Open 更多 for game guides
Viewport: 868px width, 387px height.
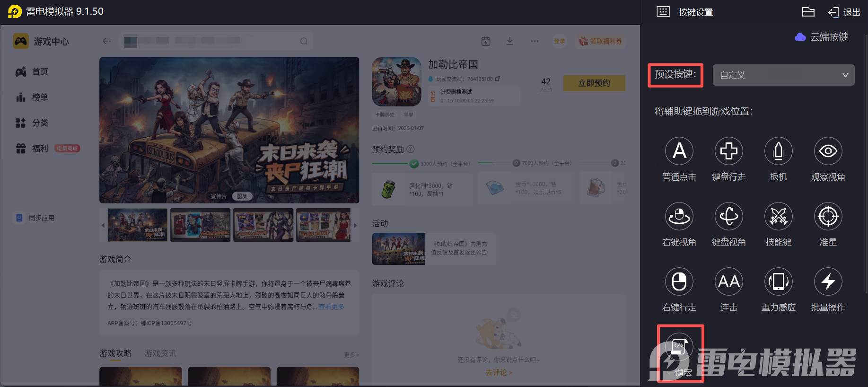[x=351, y=355]
